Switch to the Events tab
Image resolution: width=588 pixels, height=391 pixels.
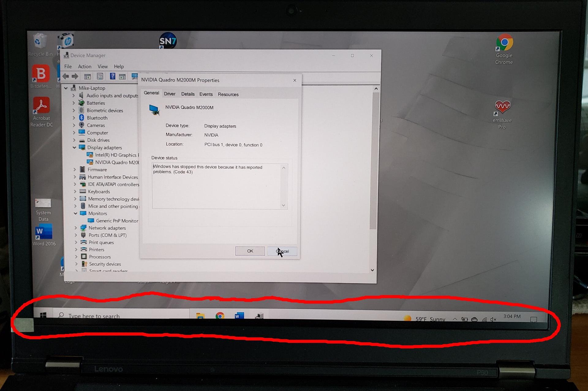click(206, 94)
